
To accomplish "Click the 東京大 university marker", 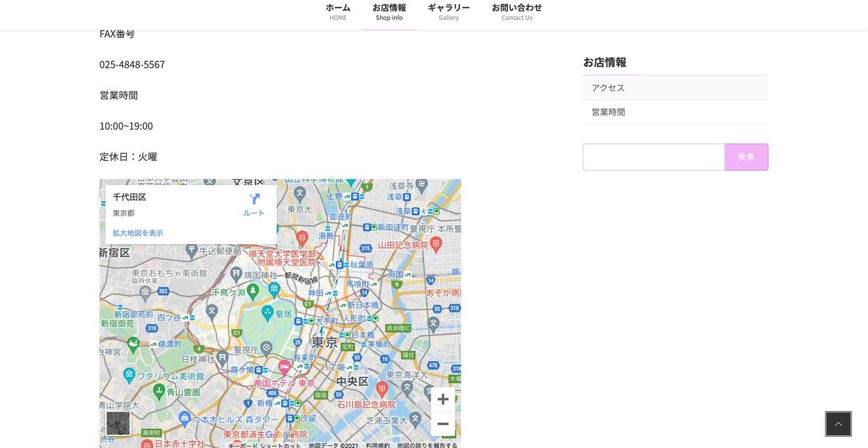I will 300,193.
